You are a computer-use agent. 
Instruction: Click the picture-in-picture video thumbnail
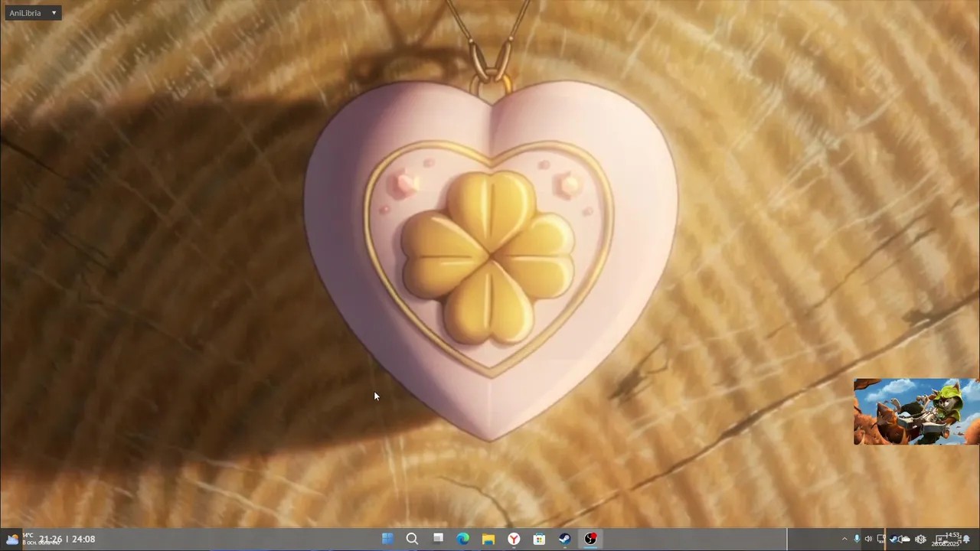coord(916,412)
